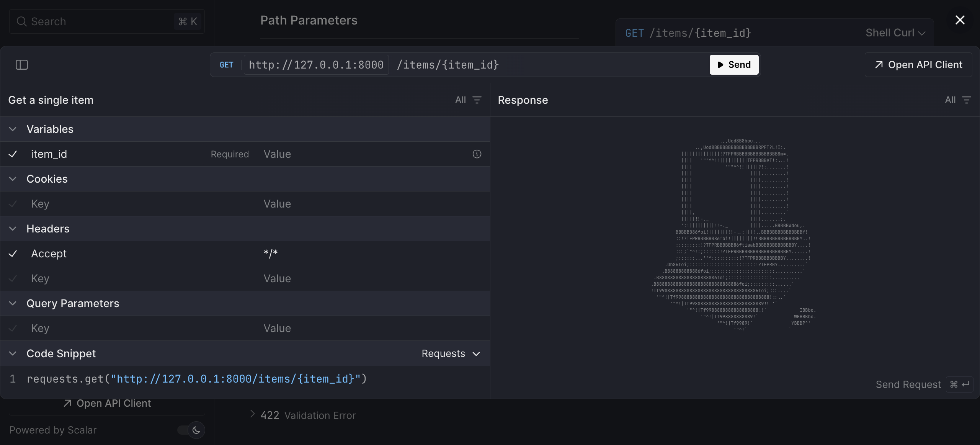
Task: Open the Requests language dropdown in Code Snippet
Action: pos(451,353)
